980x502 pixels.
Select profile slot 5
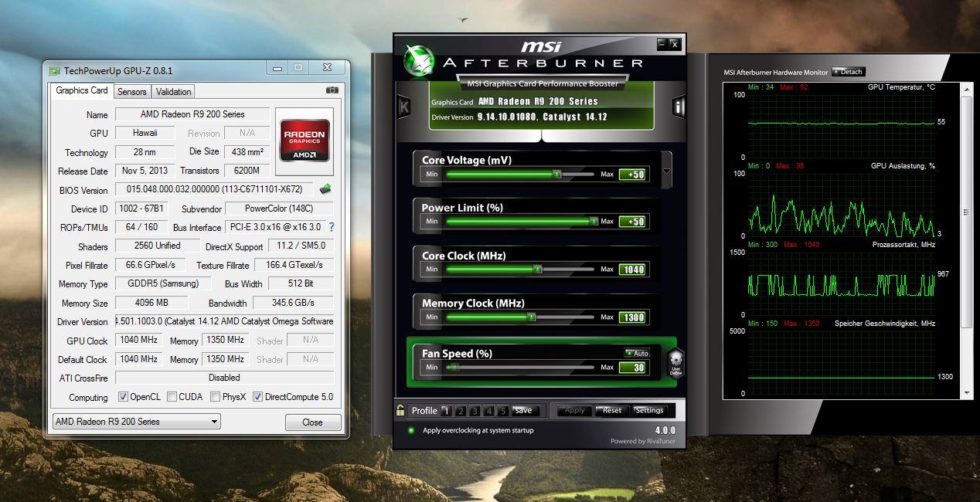click(503, 411)
